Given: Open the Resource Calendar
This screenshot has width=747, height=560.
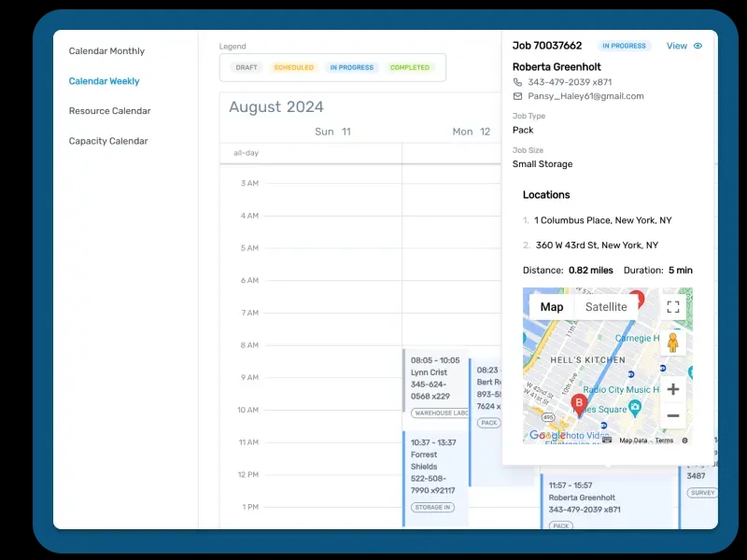Looking at the screenshot, I should [109, 111].
